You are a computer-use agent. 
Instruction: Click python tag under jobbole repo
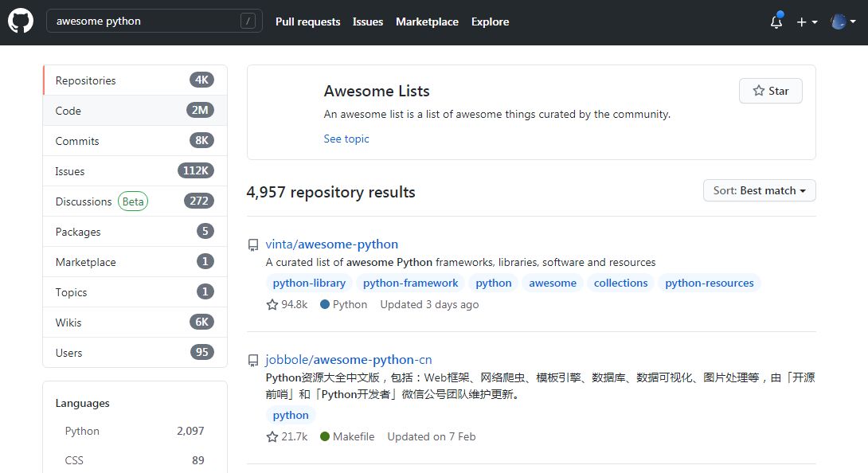click(x=291, y=416)
